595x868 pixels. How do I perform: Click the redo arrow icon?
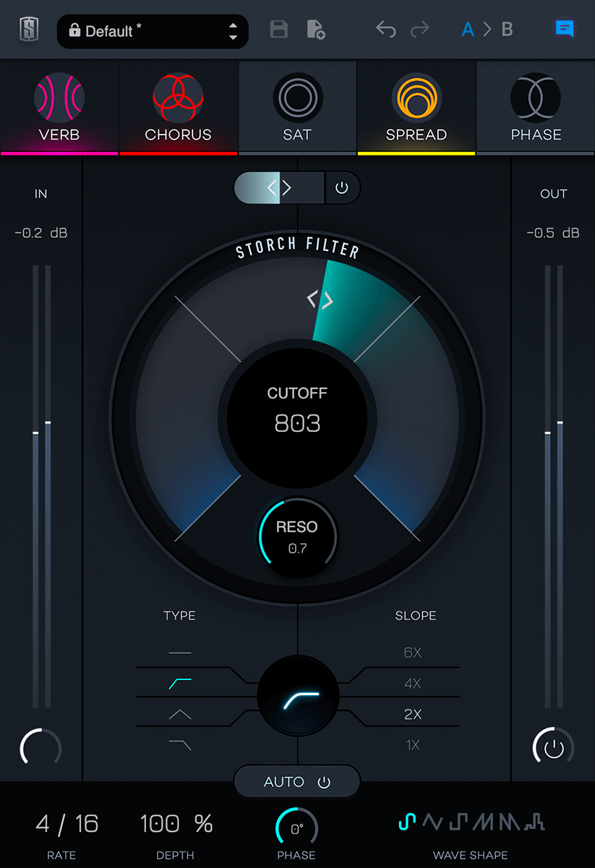tap(419, 30)
